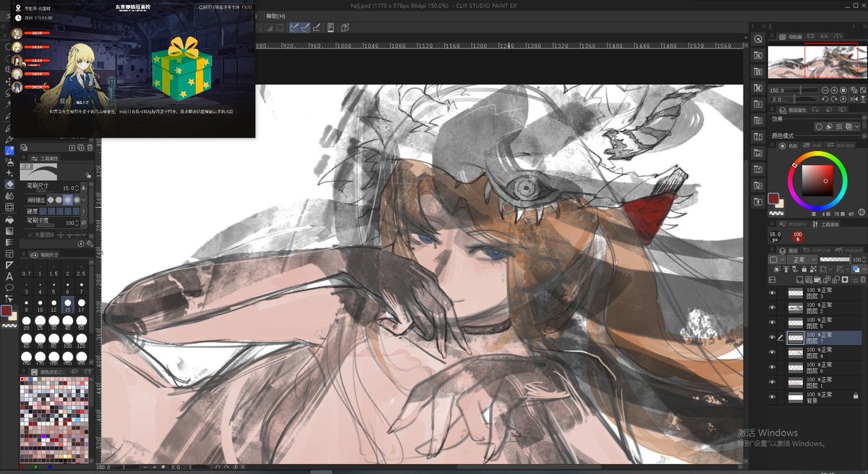Select the Balloon tool in toolbar
The image size is (868, 474).
pos(9,287)
